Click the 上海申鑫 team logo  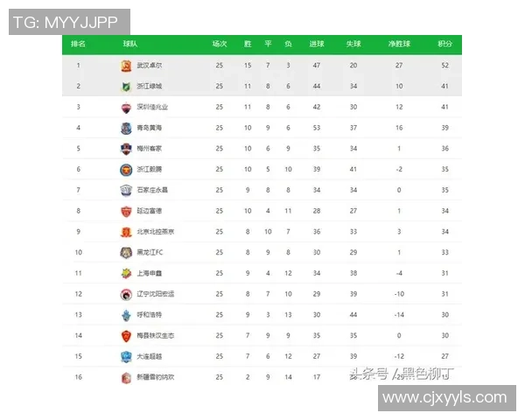click(x=126, y=273)
